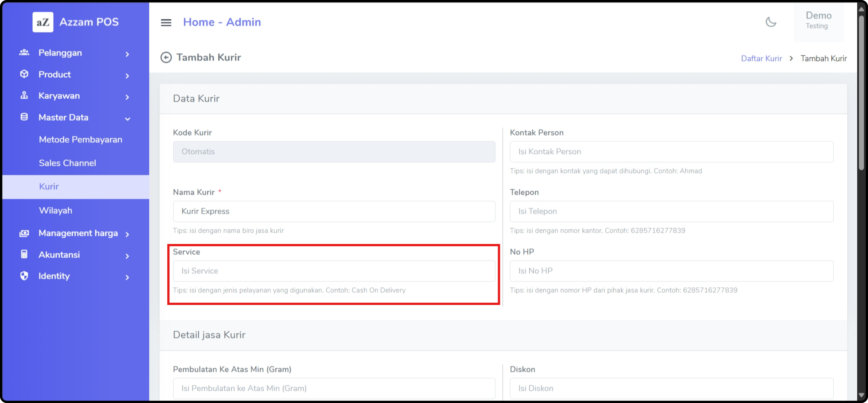Click the back arrow beside Tambah Kurir
This screenshot has height=403, width=868.
coord(166,58)
